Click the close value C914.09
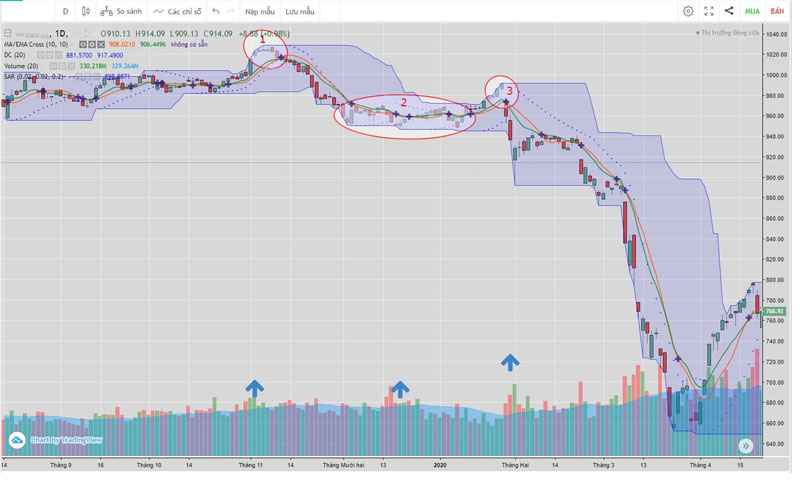800x503 pixels. [x=218, y=34]
